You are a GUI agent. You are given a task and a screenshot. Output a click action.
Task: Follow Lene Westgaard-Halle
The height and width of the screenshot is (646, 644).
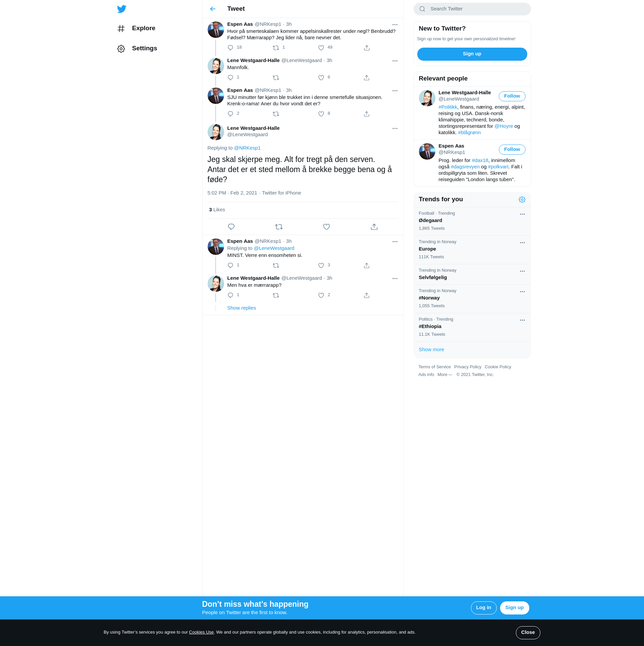tap(512, 96)
